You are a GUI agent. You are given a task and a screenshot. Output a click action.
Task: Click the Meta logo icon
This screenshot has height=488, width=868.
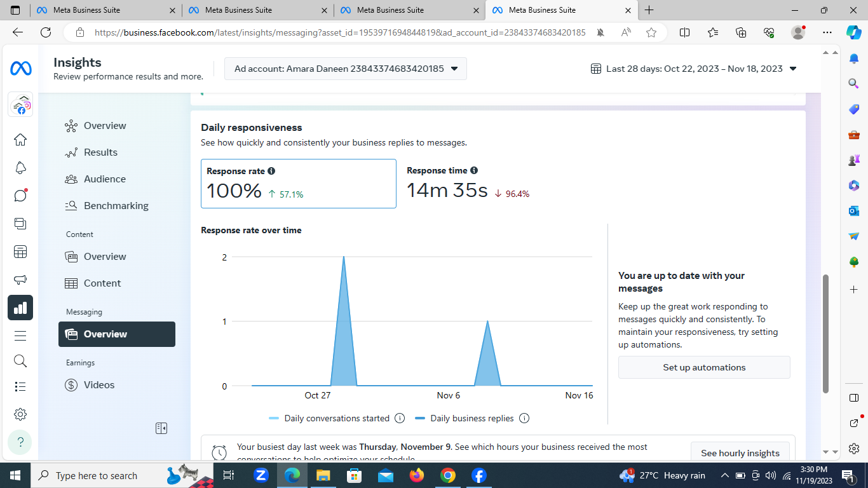coord(20,69)
